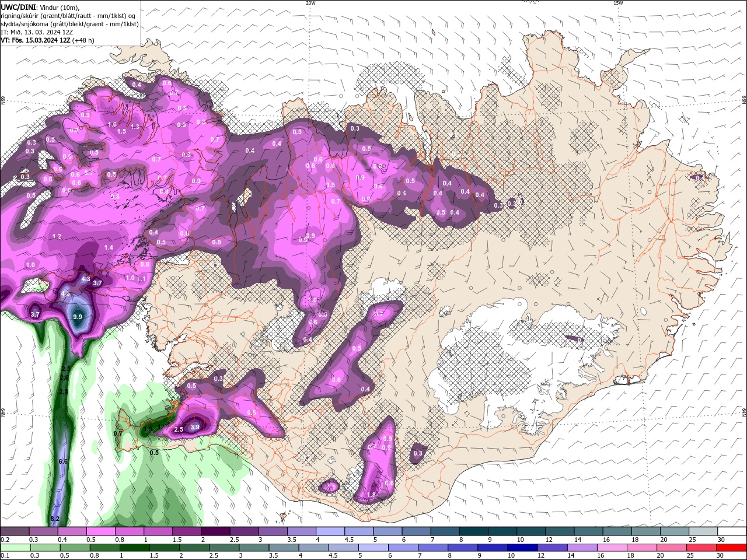
Task: Click the 'IT: Mið. 13. 03. 2024 12Z' line
Action: 37,32
